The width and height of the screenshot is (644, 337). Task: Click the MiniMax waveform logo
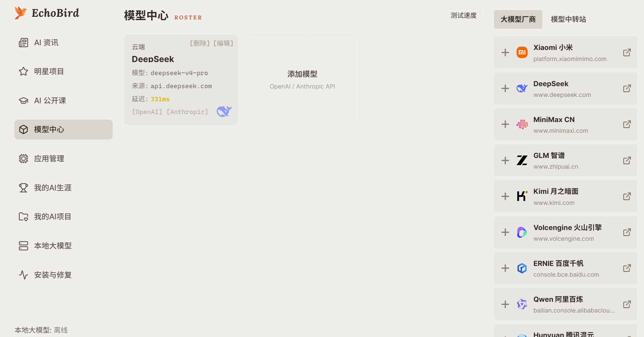522,124
